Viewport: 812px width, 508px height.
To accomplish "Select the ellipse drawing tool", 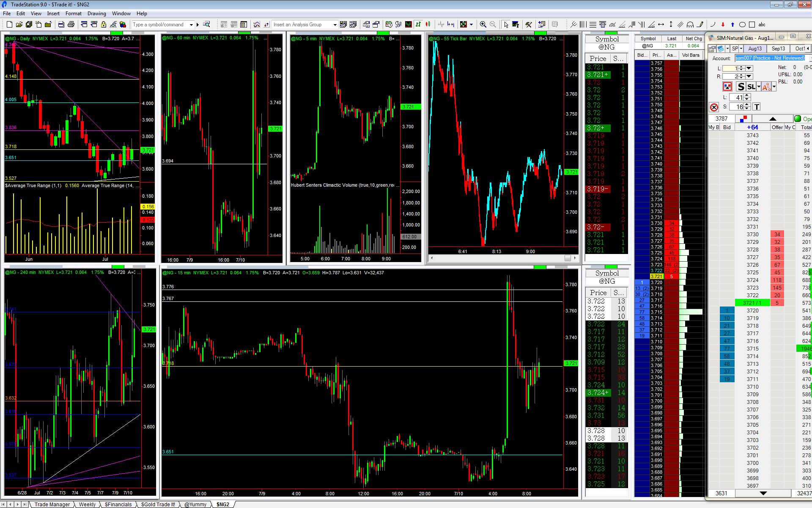I will (x=742, y=25).
